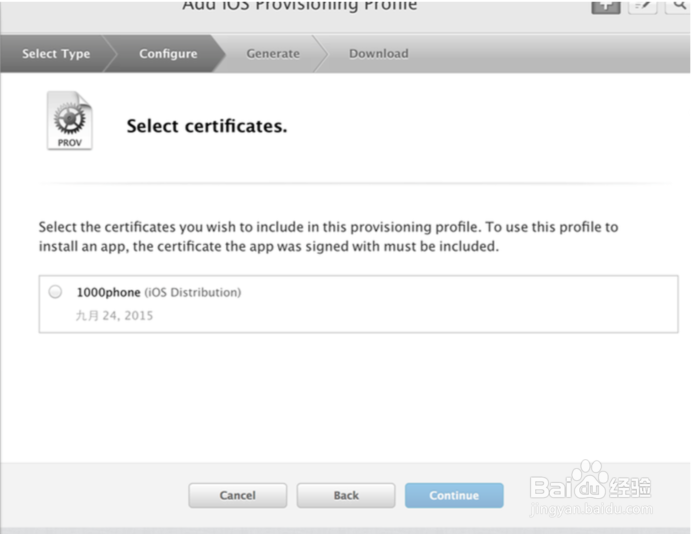Click the add (plus) button icon
This screenshot has width=691, height=534.
[605, 6]
